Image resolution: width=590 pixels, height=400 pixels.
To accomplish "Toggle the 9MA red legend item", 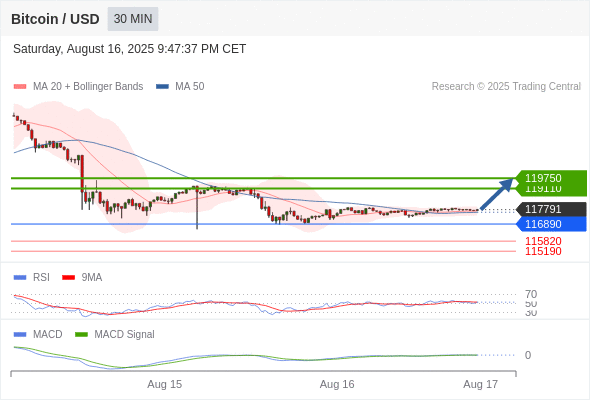I will (82, 277).
